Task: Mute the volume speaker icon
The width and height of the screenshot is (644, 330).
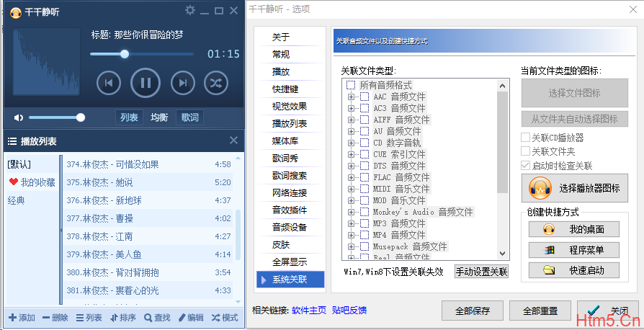Action: 18,118
